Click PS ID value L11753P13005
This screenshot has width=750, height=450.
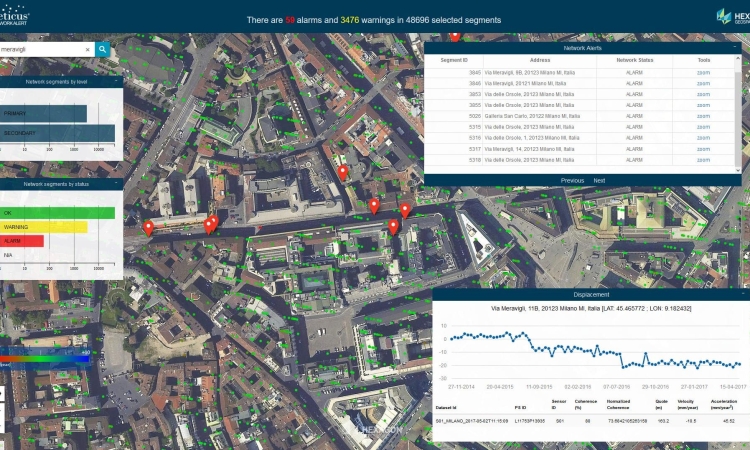click(x=529, y=421)
